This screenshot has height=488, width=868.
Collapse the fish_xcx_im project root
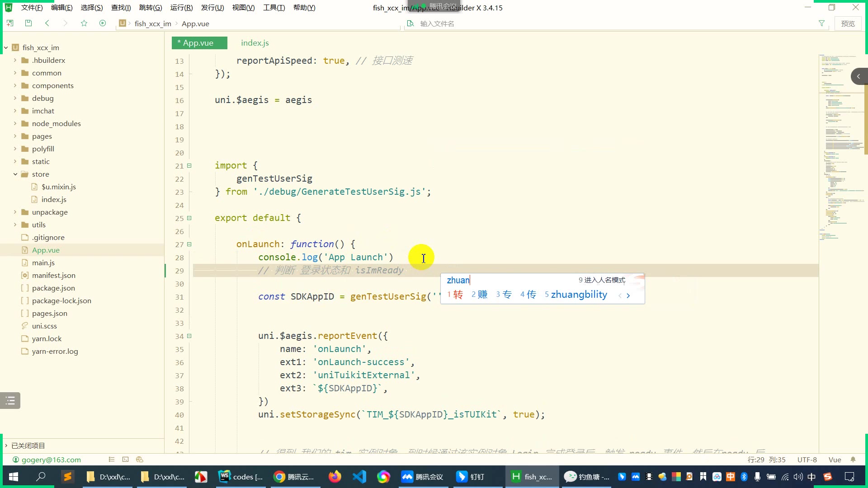(x=6, y=47)
